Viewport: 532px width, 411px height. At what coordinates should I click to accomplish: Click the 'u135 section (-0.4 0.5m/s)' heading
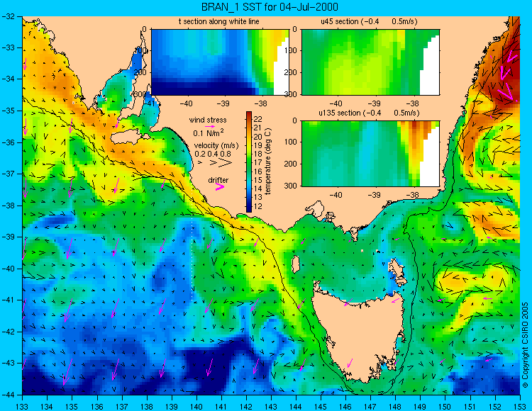tap(369, 113)
